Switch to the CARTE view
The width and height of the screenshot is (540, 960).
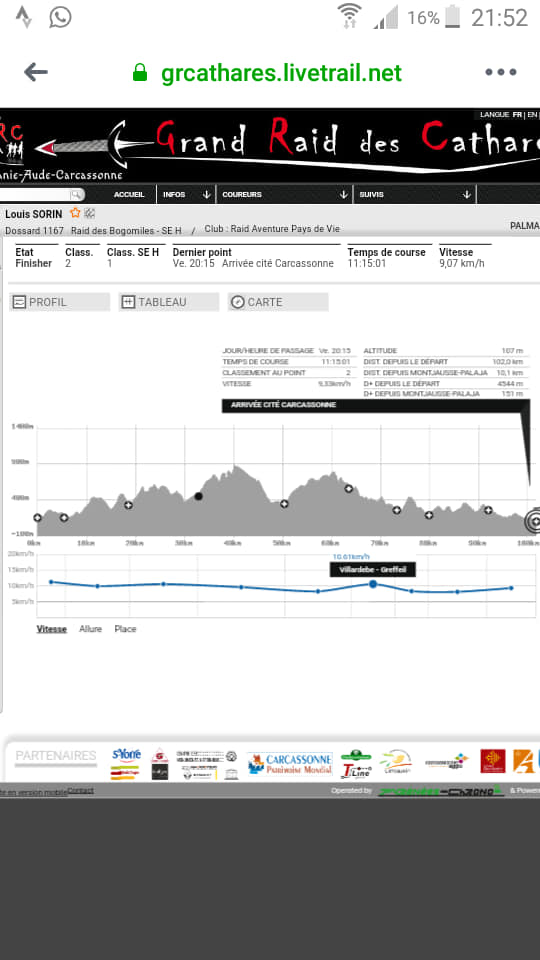pyautogui.click(x=278, y=302)
